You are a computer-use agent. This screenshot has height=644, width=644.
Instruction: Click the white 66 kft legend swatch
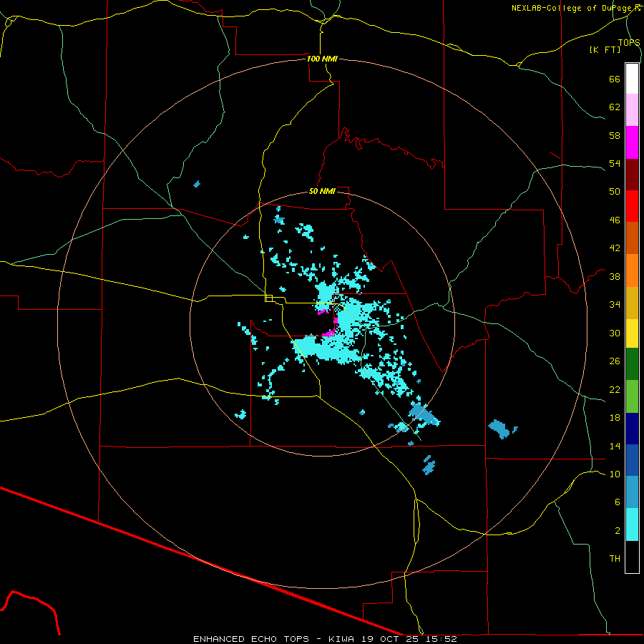coord(632,79)
